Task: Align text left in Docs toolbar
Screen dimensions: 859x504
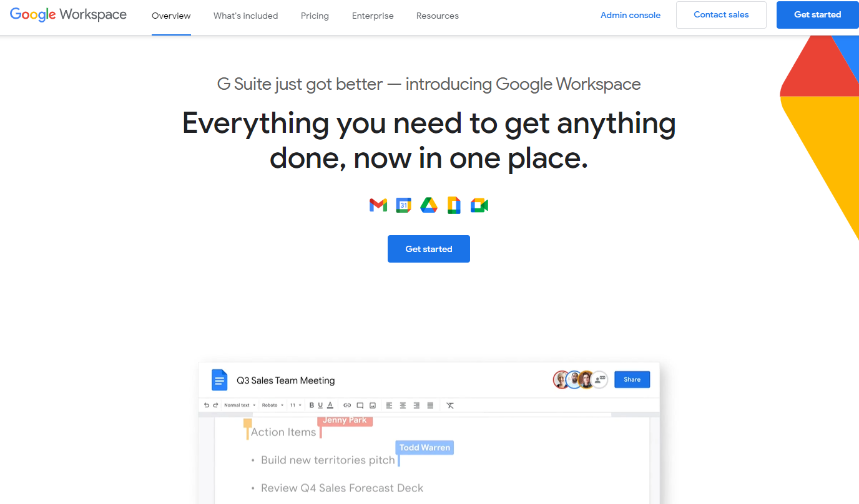Action: [x=389, y=405]
